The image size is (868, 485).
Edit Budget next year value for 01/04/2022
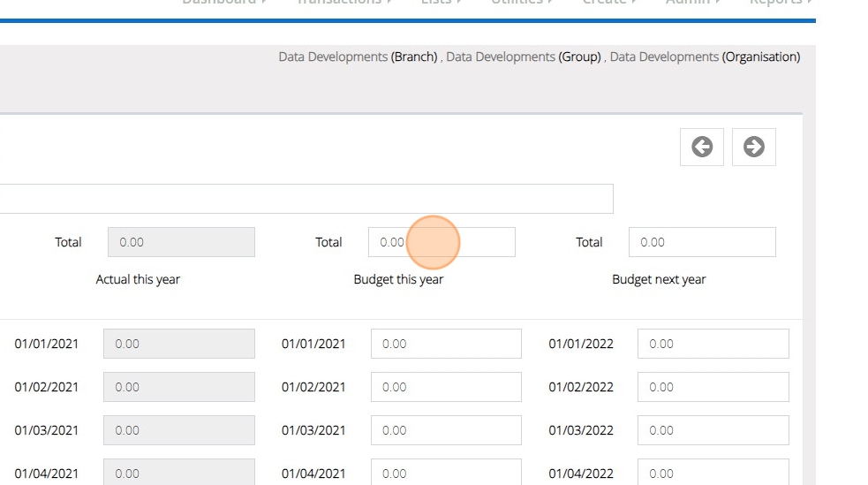[713, 473]
